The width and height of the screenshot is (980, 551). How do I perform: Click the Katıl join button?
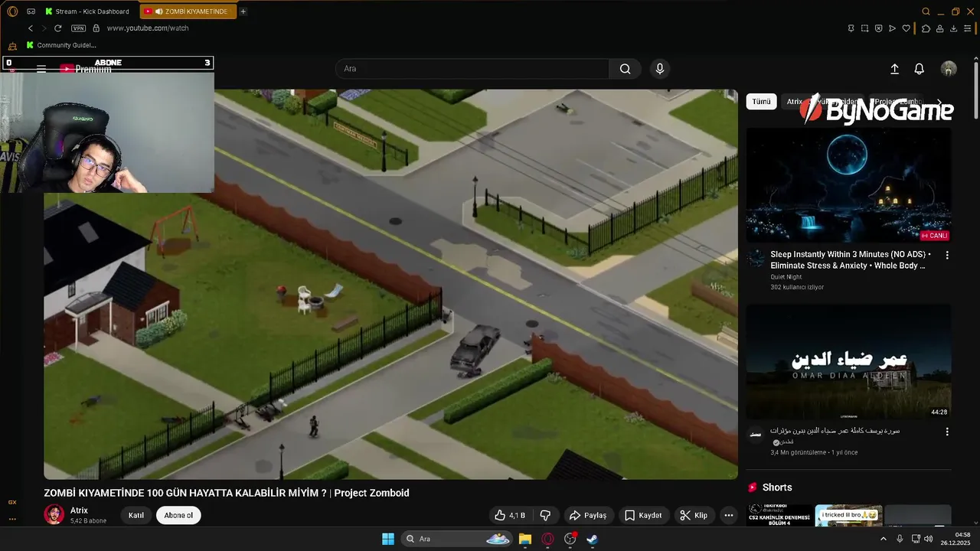(x=136, y=515)
